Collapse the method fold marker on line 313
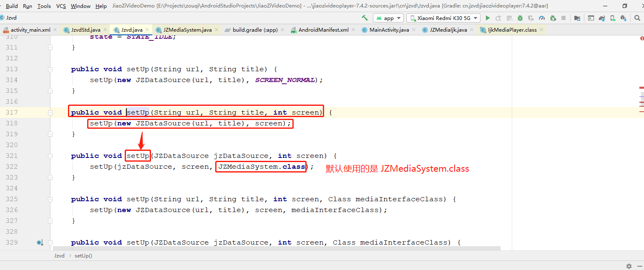The height and width of the screenshot is (270, 644). pos(50,69)
